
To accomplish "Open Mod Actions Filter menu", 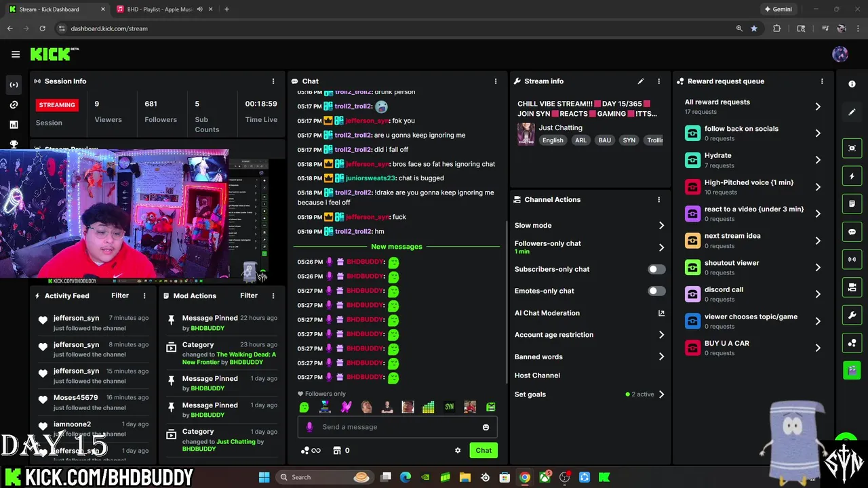I will (249, 296).
